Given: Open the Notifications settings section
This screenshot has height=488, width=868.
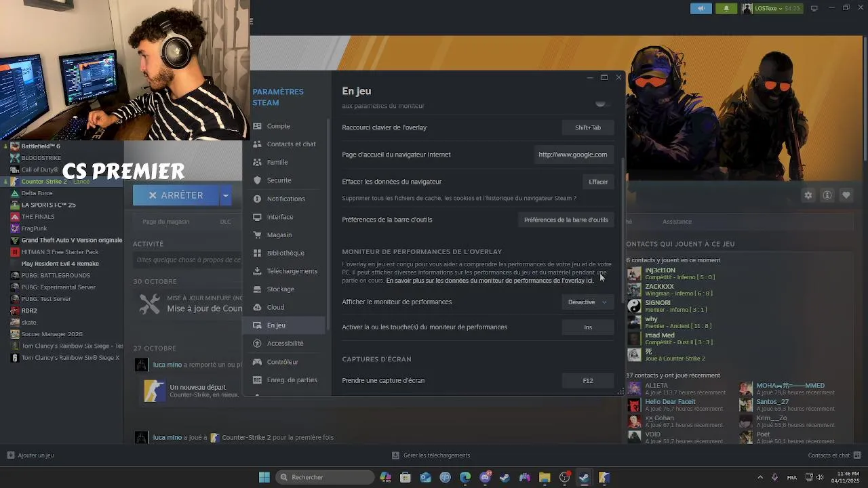Looking at the screenshot, I should click(285, 199).
